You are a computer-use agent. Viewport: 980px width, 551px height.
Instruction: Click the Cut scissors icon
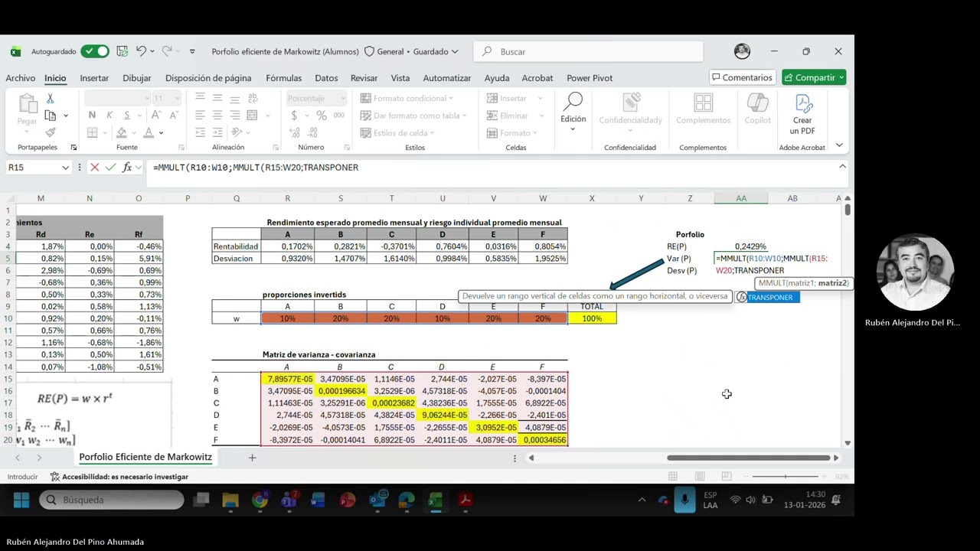point(50,99)
